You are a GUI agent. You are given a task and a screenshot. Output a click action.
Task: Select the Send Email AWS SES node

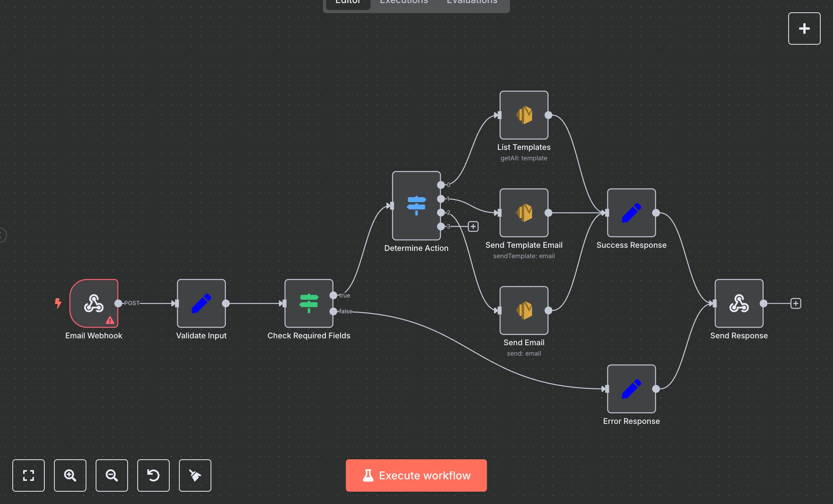[x=523, y=310]
